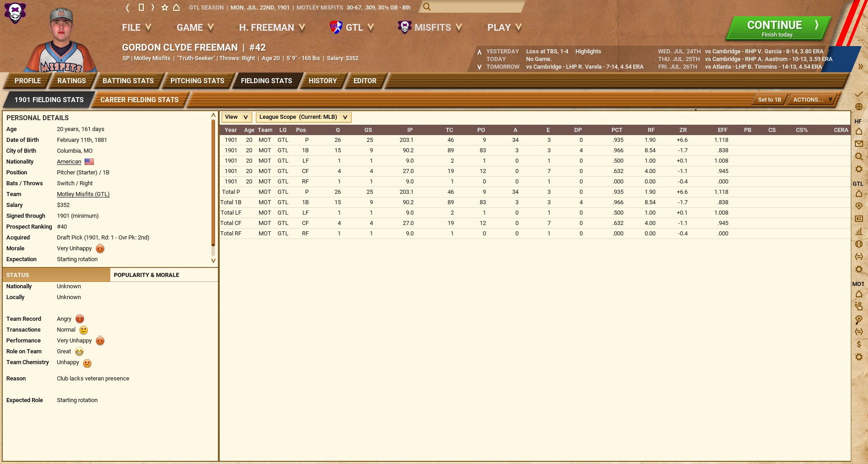
Task: Switch to the RATINGS tab
Action: 71,81
